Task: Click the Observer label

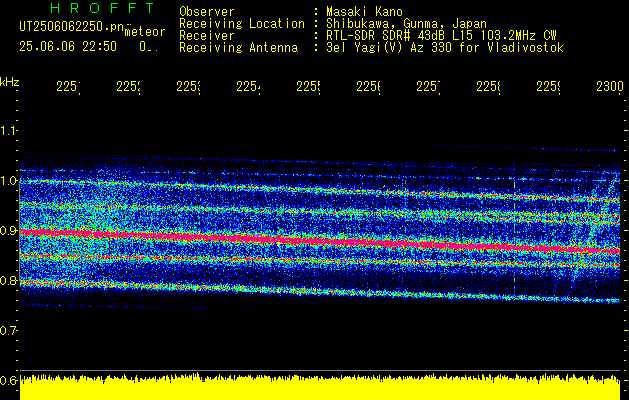Action: tap(207, 11)
